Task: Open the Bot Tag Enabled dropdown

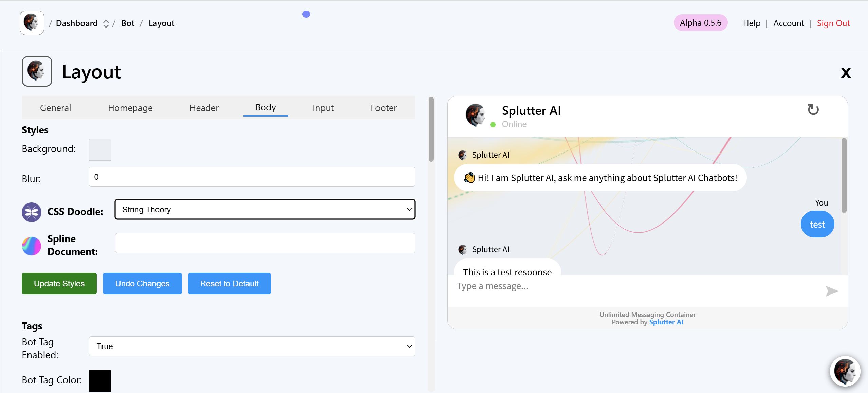Action: [252, 346]
